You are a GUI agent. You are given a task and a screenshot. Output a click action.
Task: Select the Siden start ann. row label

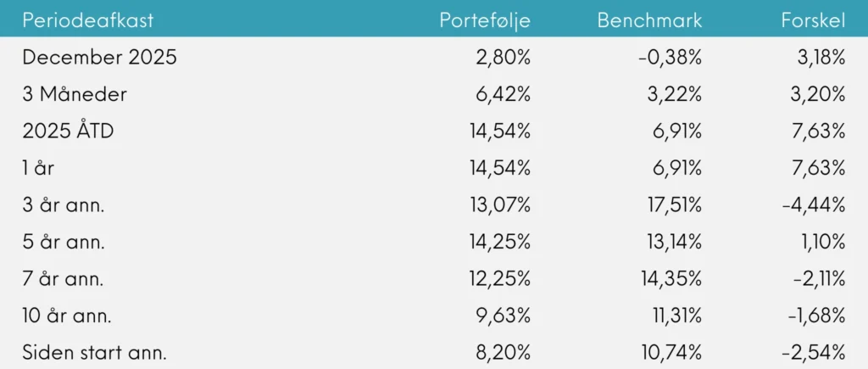[x=95, y=352]
